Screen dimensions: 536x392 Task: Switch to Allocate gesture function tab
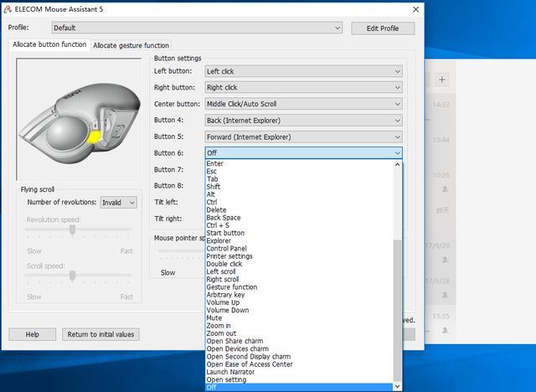tap(131, 45)
